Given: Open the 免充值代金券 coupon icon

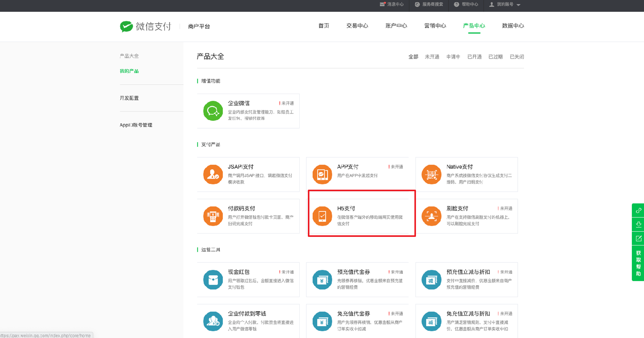Looking at the screenshot, I should (322, 321).
